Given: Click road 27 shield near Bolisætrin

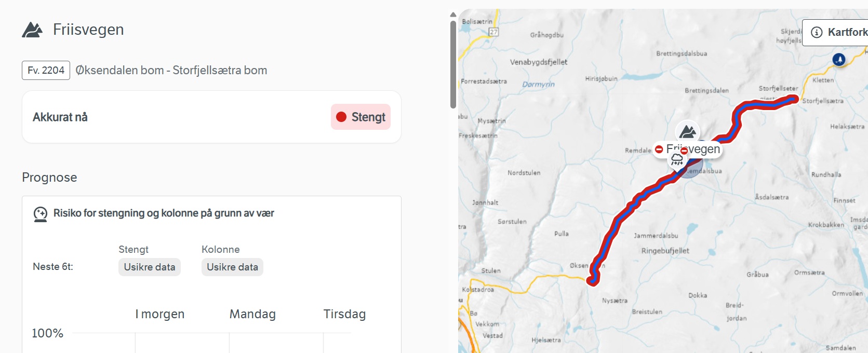Looking at the screenshot, I should 493,32.
